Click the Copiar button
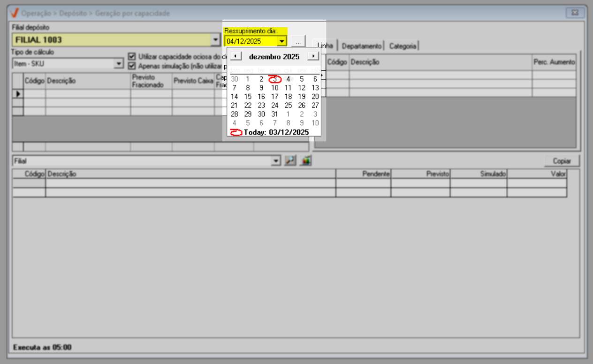The width and height of the screenshot is (593, 364). coord(562,161)
